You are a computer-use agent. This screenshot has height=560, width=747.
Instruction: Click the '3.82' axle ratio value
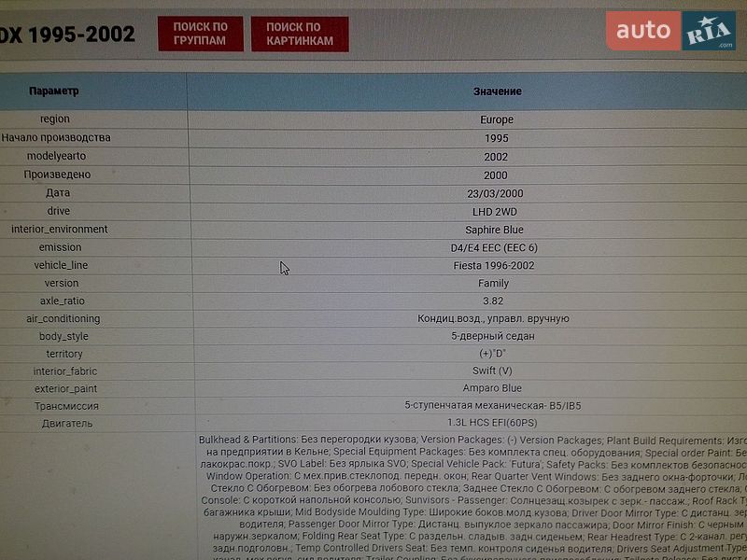[493, 301]
